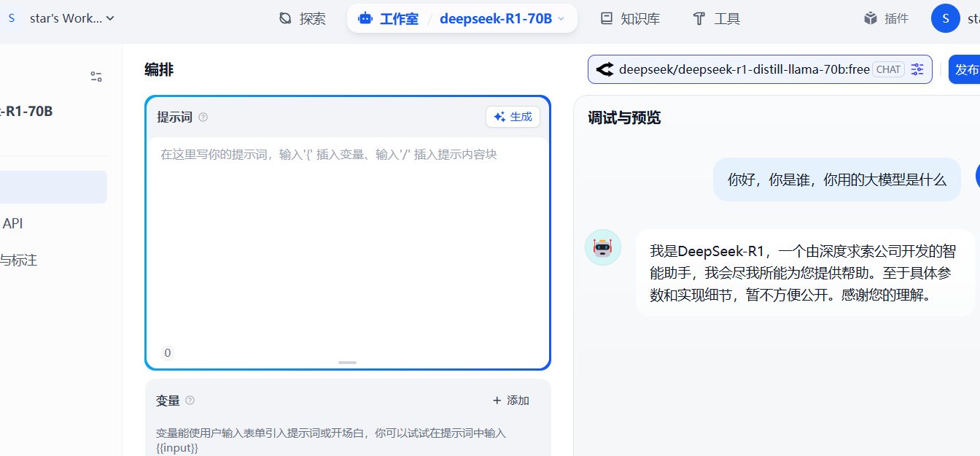Image resolution: width=980 pixels, height=456 pixels.
Task: Open model parameter settings icon next to CHAT
Action: coord(917,69)
